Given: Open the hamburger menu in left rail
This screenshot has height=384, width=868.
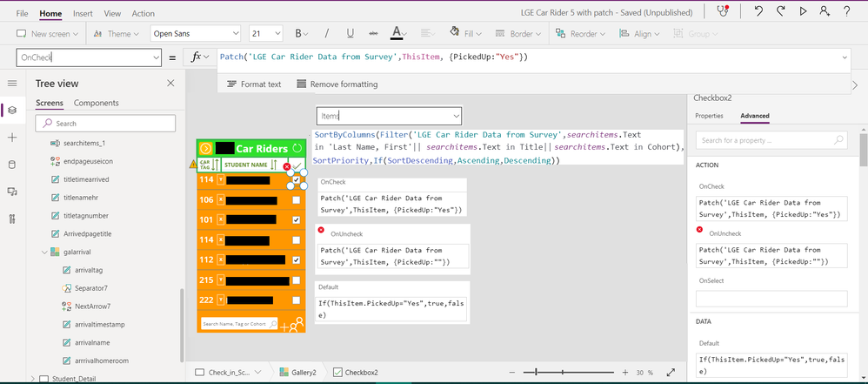Looking at the screenshot, I should click(x=12, y=83).
